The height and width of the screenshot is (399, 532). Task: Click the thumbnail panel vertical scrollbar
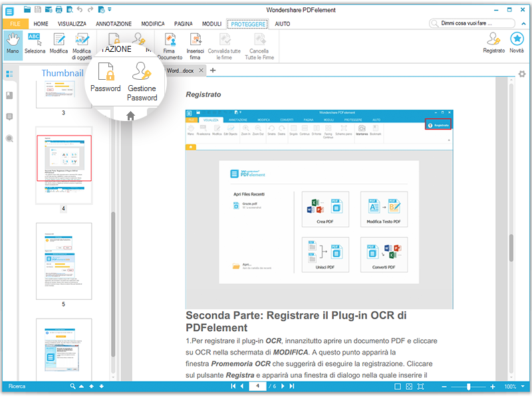click(x=113, y=285)
